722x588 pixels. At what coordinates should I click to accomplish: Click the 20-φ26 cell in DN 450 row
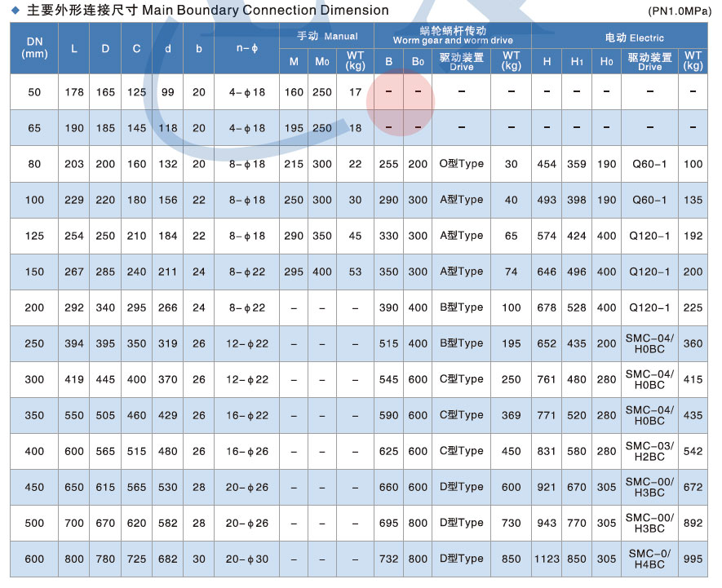(x=247, y=487)
